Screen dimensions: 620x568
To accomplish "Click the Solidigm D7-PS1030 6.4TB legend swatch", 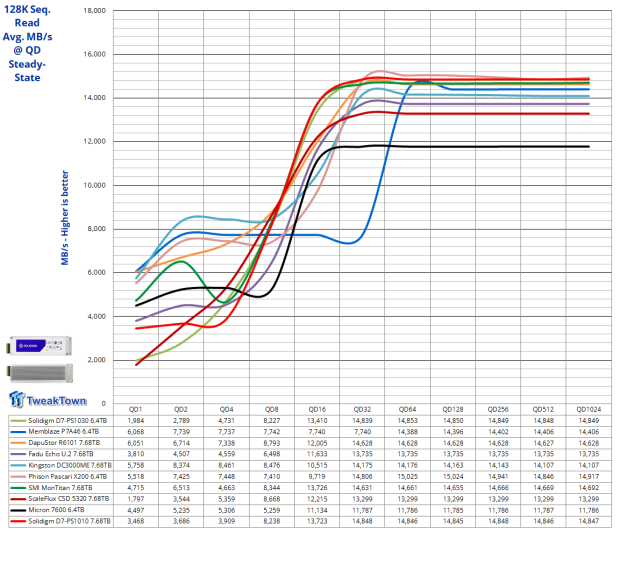I will point(18,421).
